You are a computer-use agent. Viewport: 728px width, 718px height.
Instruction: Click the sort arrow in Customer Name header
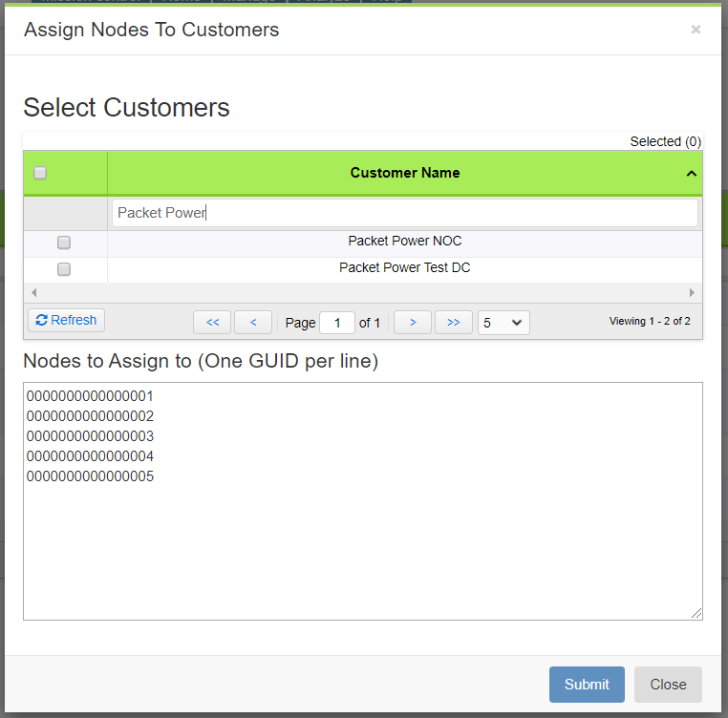(692, 174)
